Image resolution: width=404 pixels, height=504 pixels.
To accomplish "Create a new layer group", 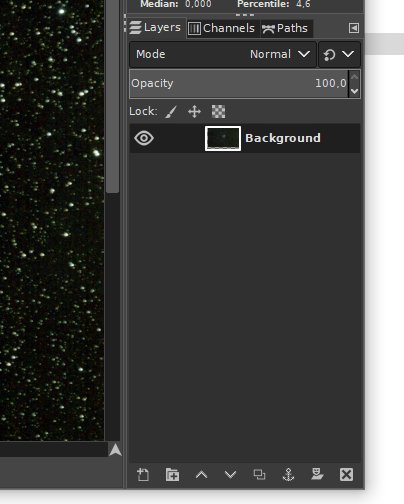I will [x=172, y=474].
